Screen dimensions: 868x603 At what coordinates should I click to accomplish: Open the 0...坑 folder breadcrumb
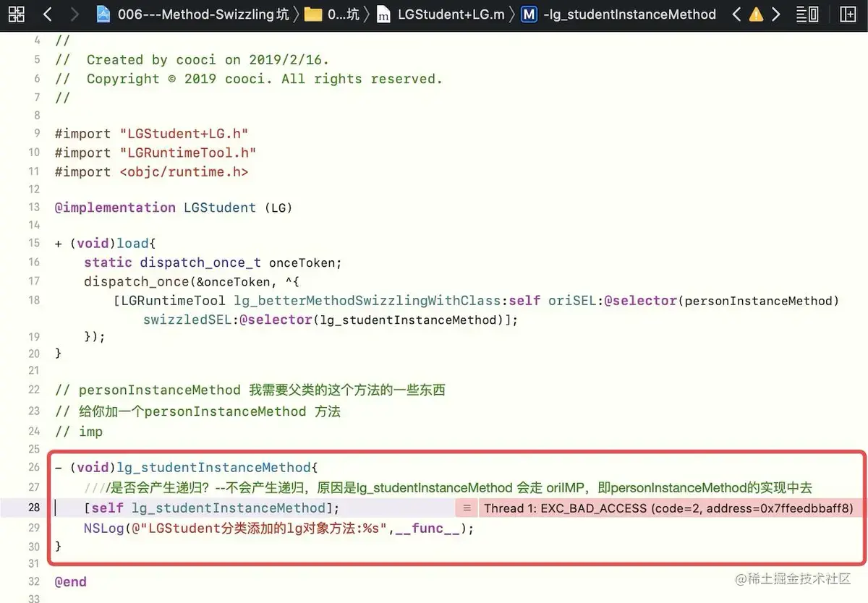point(332,14)
